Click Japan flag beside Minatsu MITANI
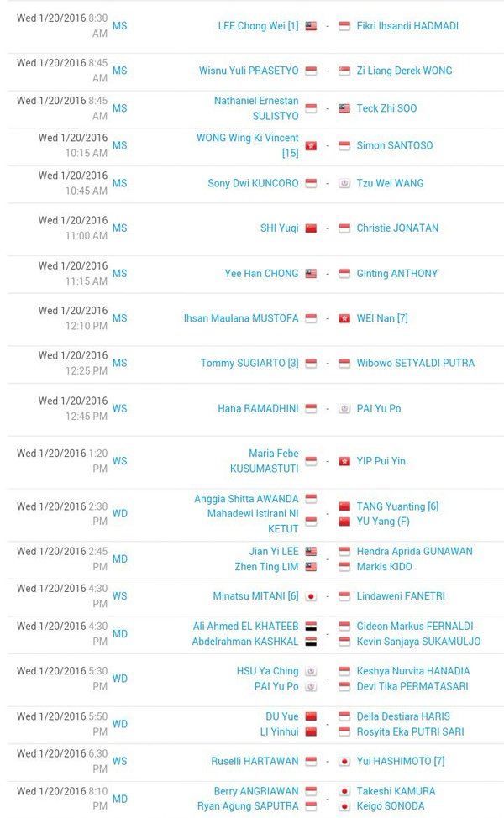504x818 pixels. pyautogui.click(x=311, y=596)
